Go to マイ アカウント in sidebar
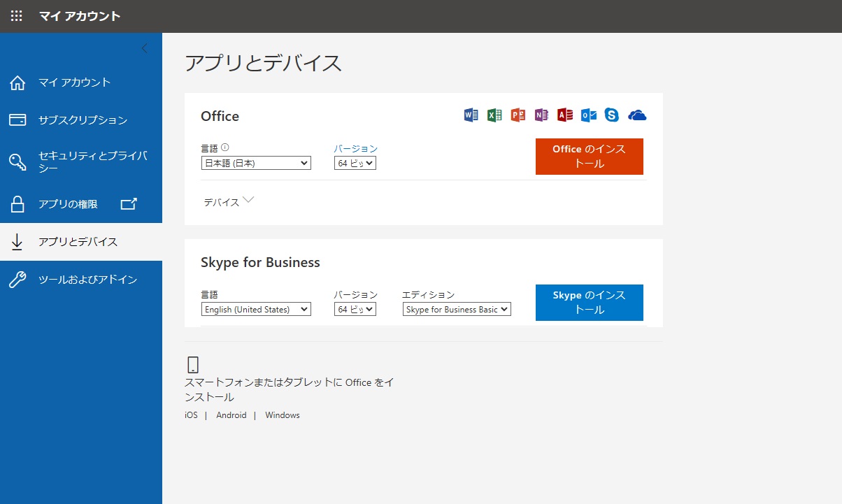Image resolution: width=842 pixels, height=504 pixels. (81, 82)
